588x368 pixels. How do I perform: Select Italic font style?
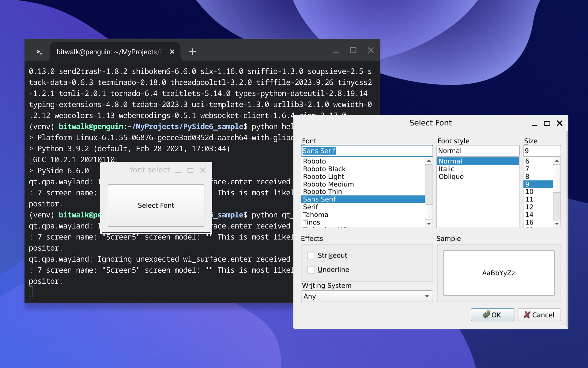click(x=446, y=169)
